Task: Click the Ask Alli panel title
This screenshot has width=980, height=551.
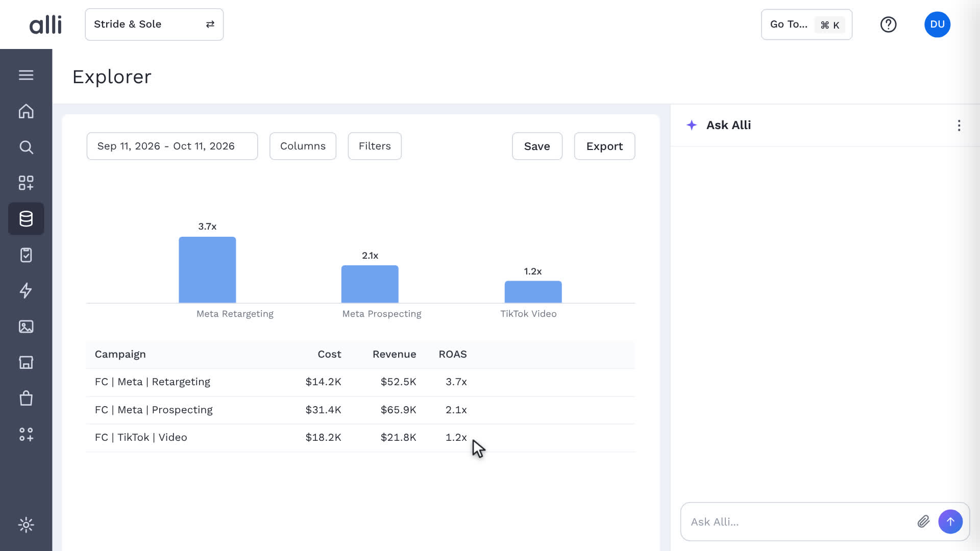Action: point(728,125)
